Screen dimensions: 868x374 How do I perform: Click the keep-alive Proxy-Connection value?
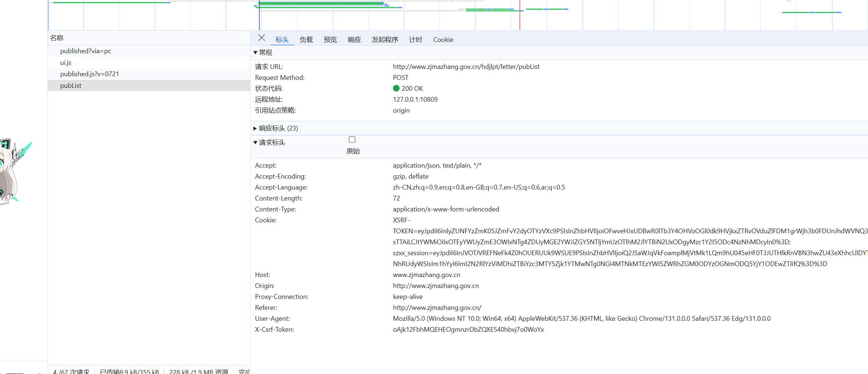408,297
